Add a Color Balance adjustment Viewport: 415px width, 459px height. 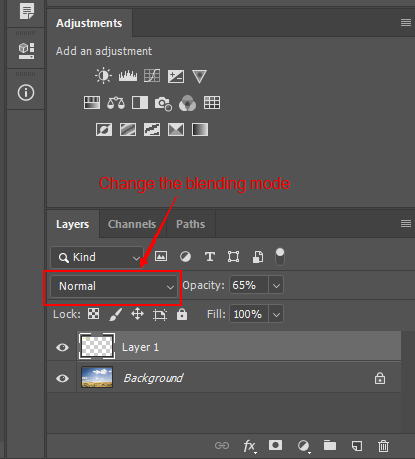coord(116,103)
